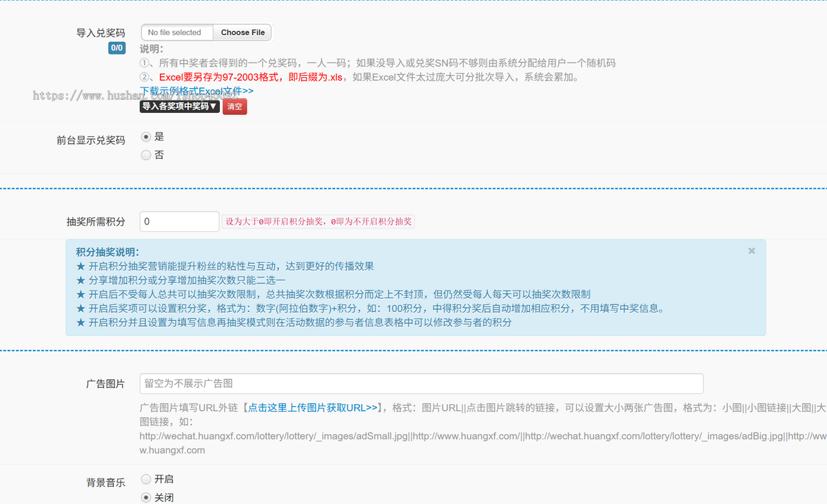Close the 积分抽奖说明 info box
Image resolution: width=827 pixels, height=504 pixels.
(x=752, y=251)
